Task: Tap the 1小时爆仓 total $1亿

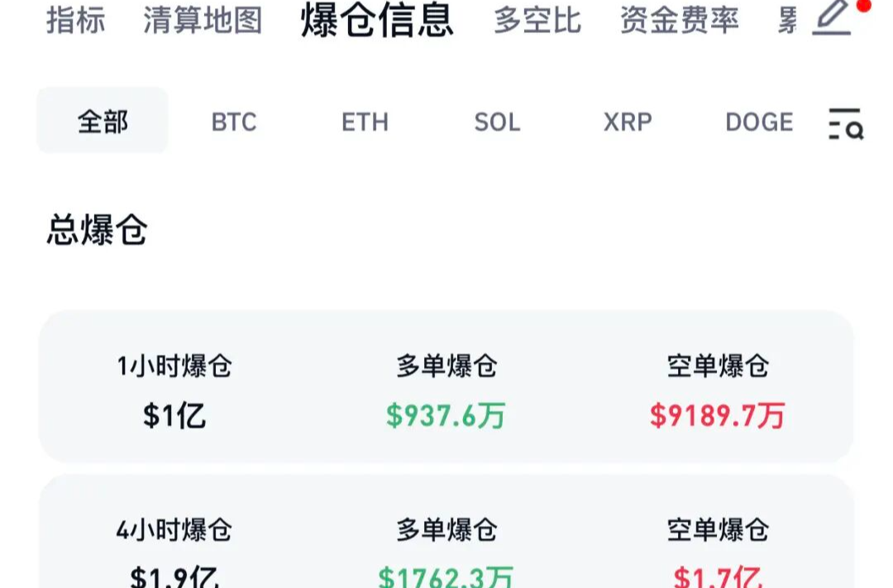Action: (x=174, y=416)
